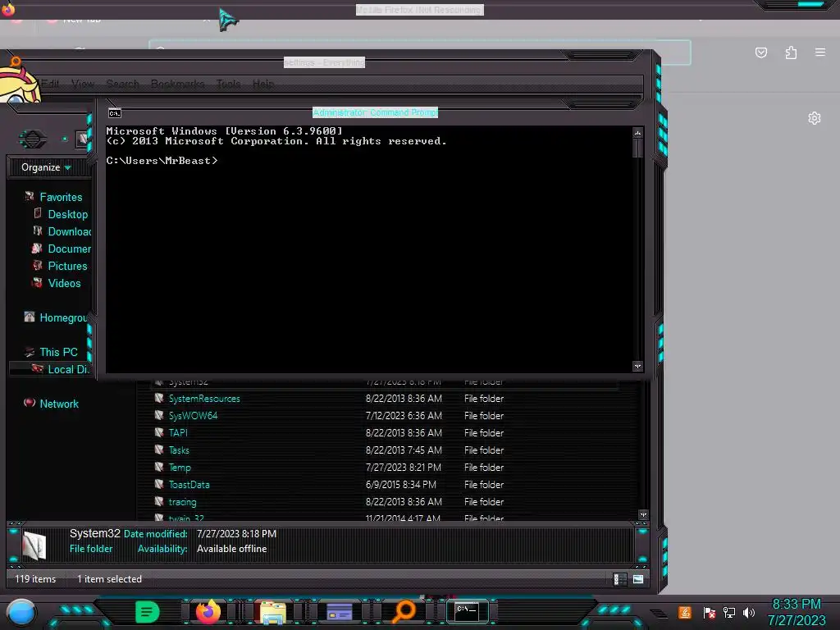Select the SystemResources folder row
The height and width of the screenshot is (630, 840).
pos(386,399)
